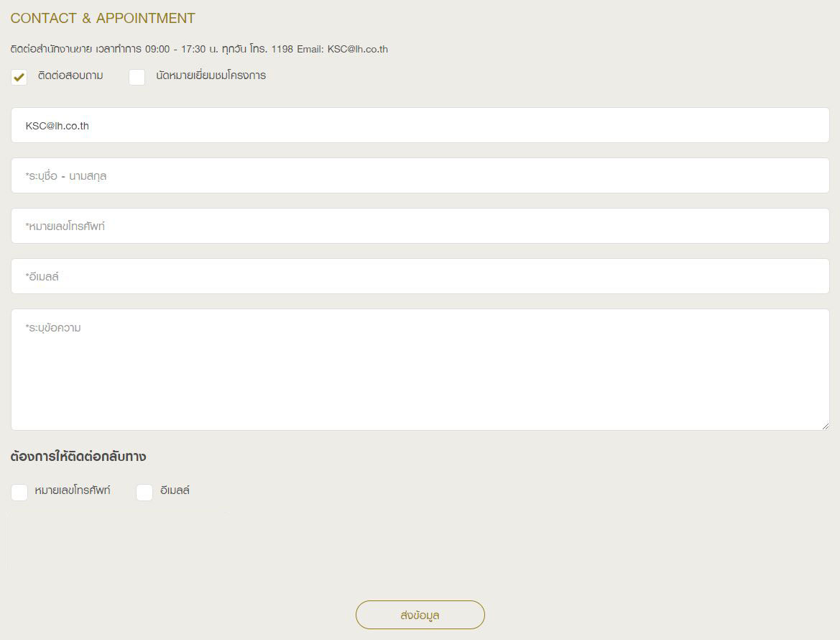Click the ติดต่อสอบถาม label text
This screenshot has width=840, height=640.
pos(70,76)
